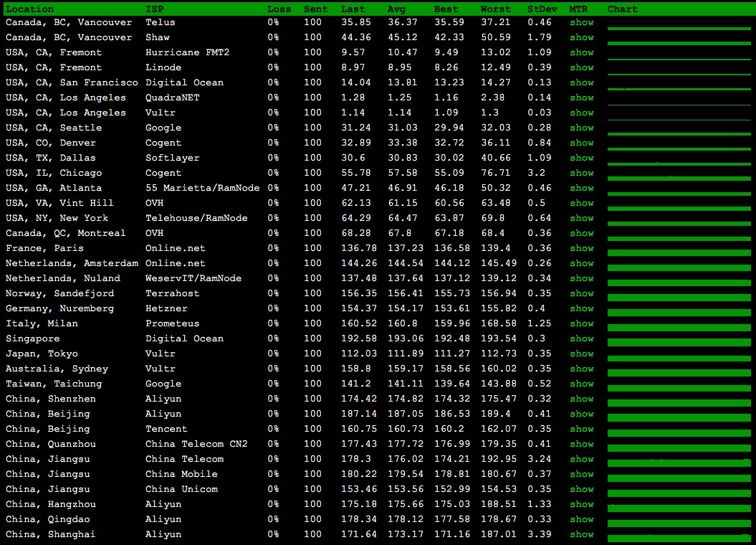Show MTR for Vultr Sydney row
Image resolution: width=756 pixels, height=545 pixels.
581,369
